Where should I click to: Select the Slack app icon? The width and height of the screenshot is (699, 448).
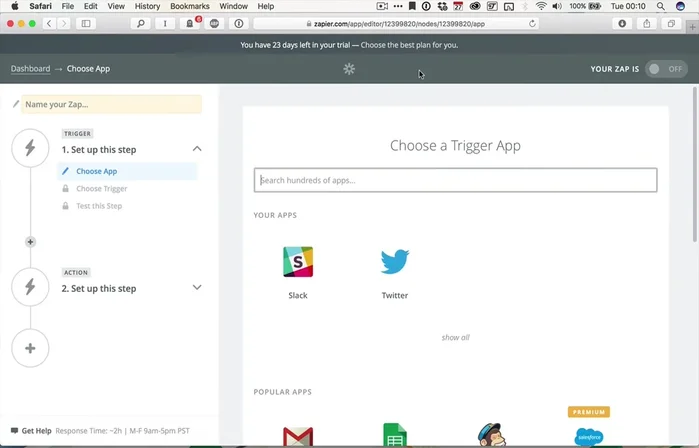(x=298, y=262)
